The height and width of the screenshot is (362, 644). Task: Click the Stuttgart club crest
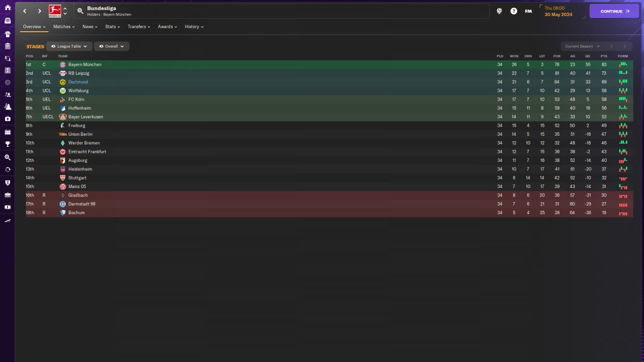62,178
